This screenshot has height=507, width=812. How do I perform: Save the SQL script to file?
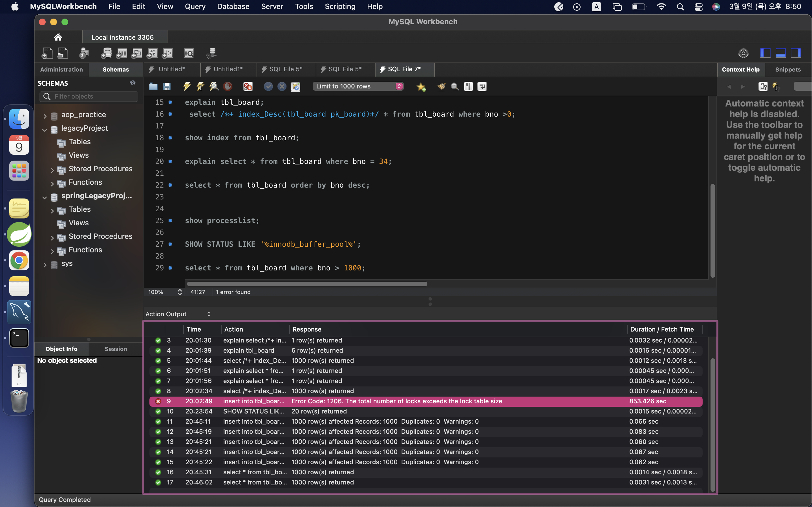[167, 86]
